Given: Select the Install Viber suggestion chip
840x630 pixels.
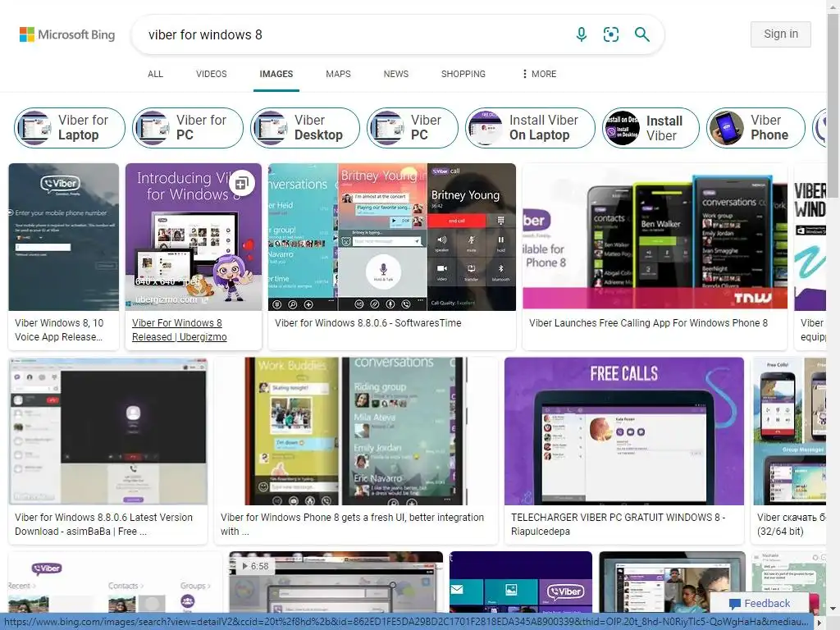Looking at the screenshot, I should (x=651, y=127).
